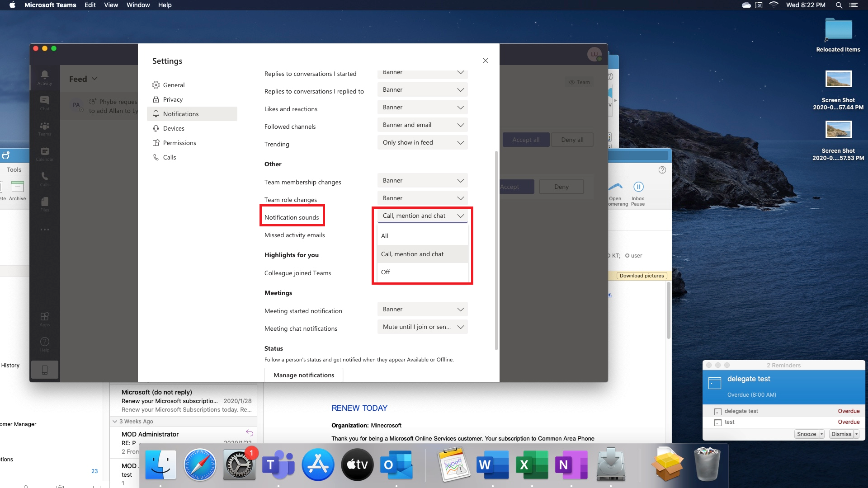Open Meeting chat notifications dropdown

coord(422,327)
